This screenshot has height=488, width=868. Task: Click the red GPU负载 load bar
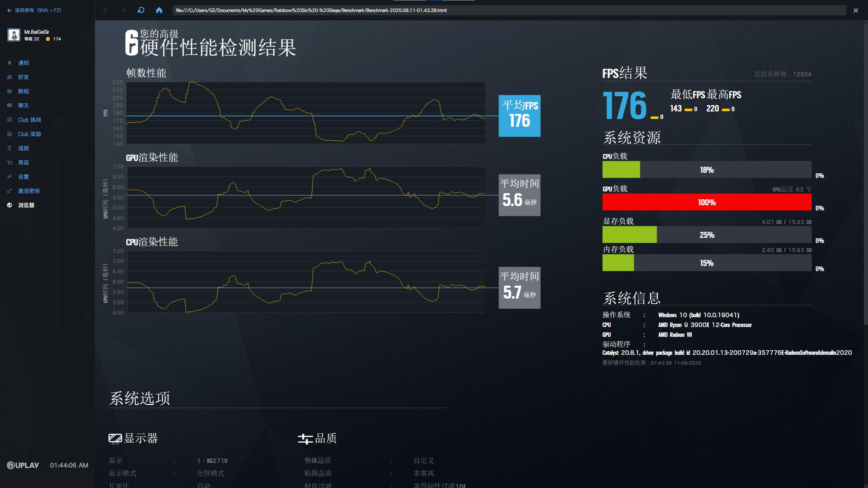[707, 202]
